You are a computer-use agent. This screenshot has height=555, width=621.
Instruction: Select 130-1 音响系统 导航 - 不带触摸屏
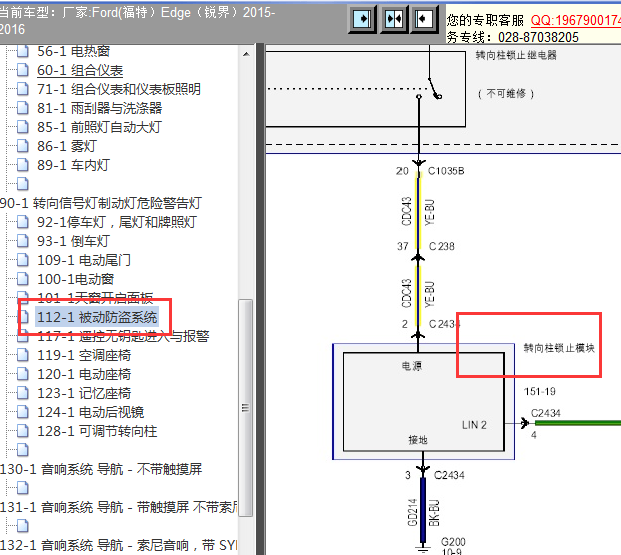click(x=101, y=469)
